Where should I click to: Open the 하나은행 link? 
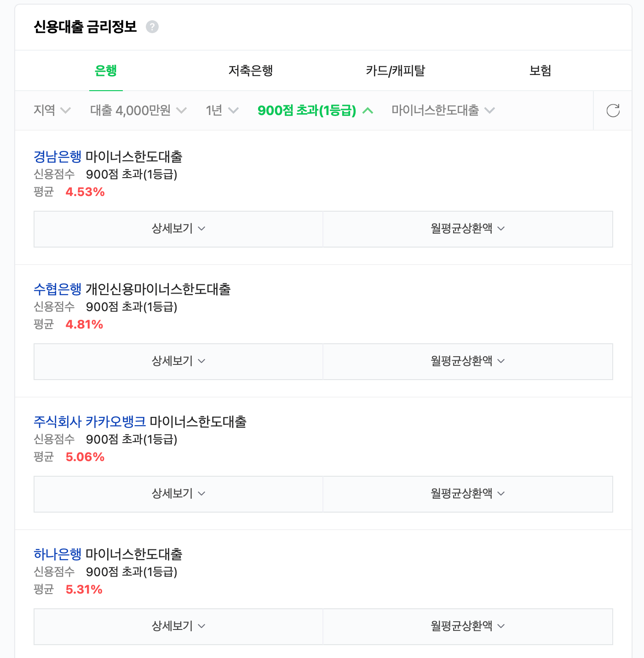point(57,554)
